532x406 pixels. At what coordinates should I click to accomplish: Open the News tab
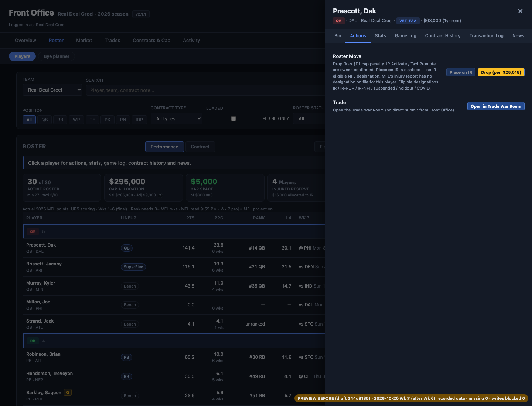[x=518, y=36]
